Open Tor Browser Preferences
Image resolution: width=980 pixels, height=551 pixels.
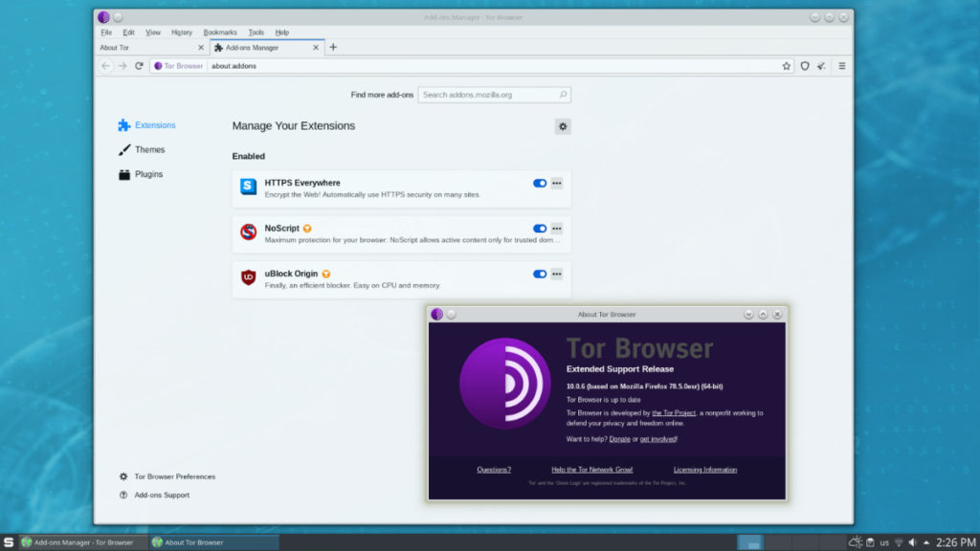coord(173,475)
